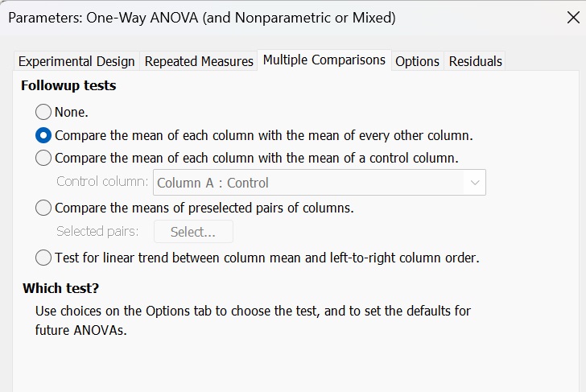Open the Control column combo box

pos(310,183)
